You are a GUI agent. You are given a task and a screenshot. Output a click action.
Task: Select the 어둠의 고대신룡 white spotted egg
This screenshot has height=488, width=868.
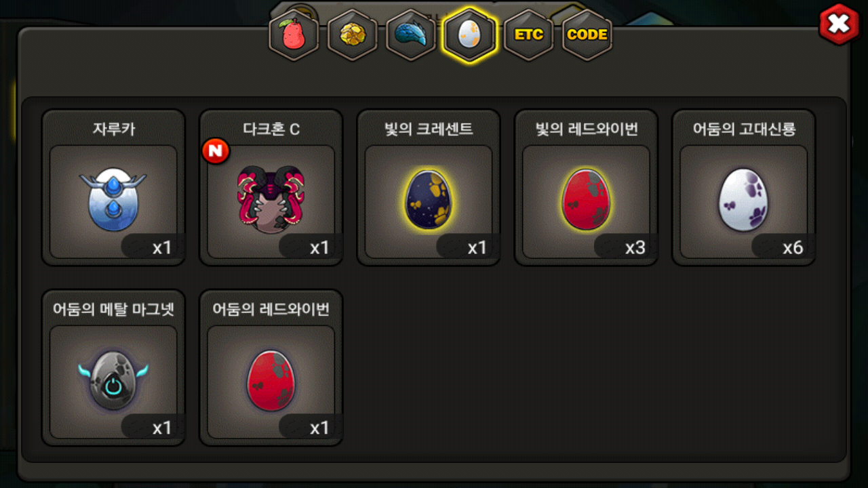743,200
